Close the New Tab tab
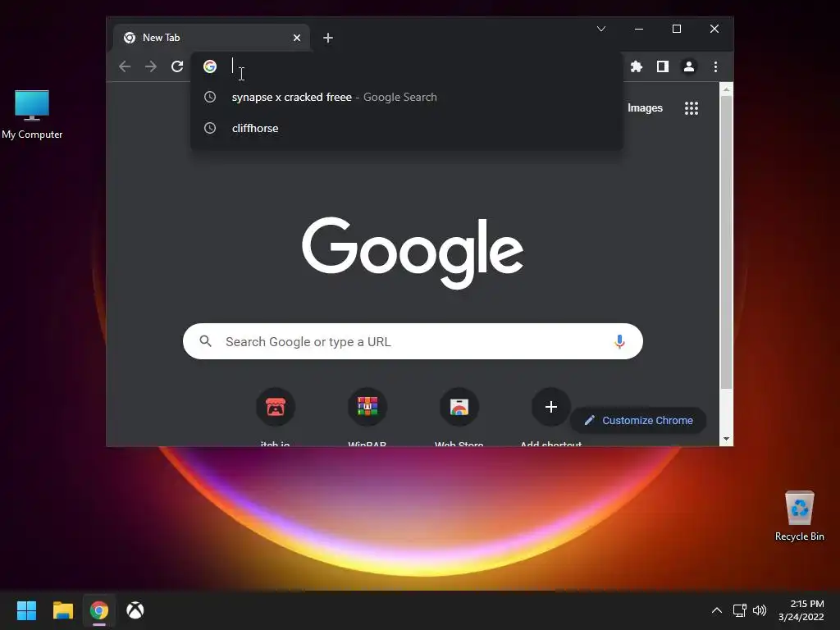The width and height of the screenshot is (840, 630). click(297, 38)
